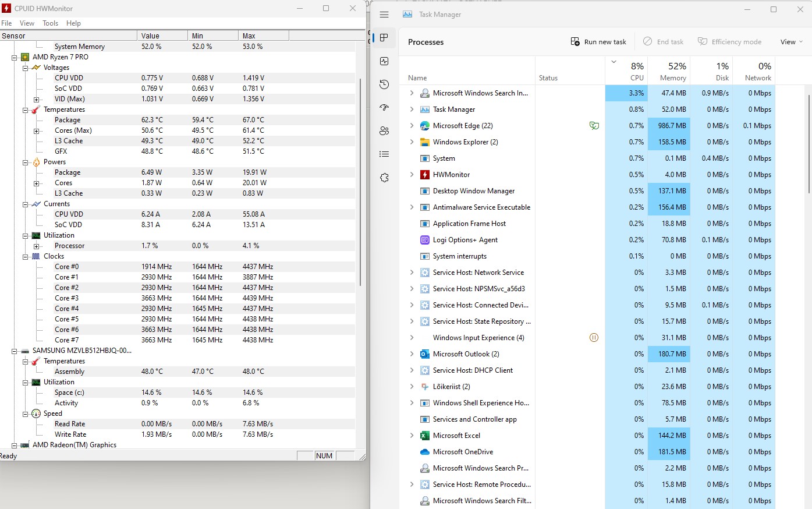Collapse SAMSUNG MZVLB512HBJQ drive node
The height and width of the screenshot is (509, 812).
[14, 351]
